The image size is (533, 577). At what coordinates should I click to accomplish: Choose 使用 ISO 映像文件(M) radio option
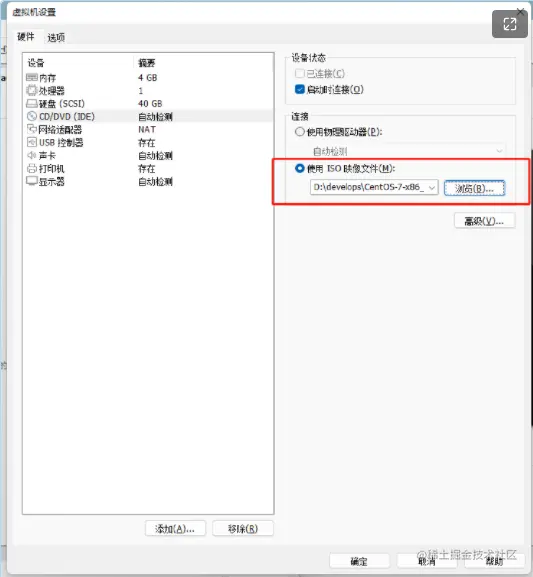300,169
